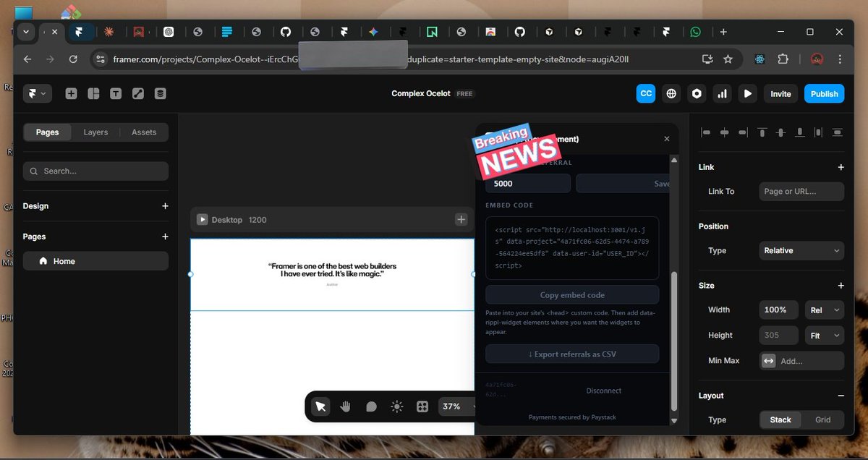Click the embed code text box
The width and height of the screenshot is (868, 460).
pos(572,248)
